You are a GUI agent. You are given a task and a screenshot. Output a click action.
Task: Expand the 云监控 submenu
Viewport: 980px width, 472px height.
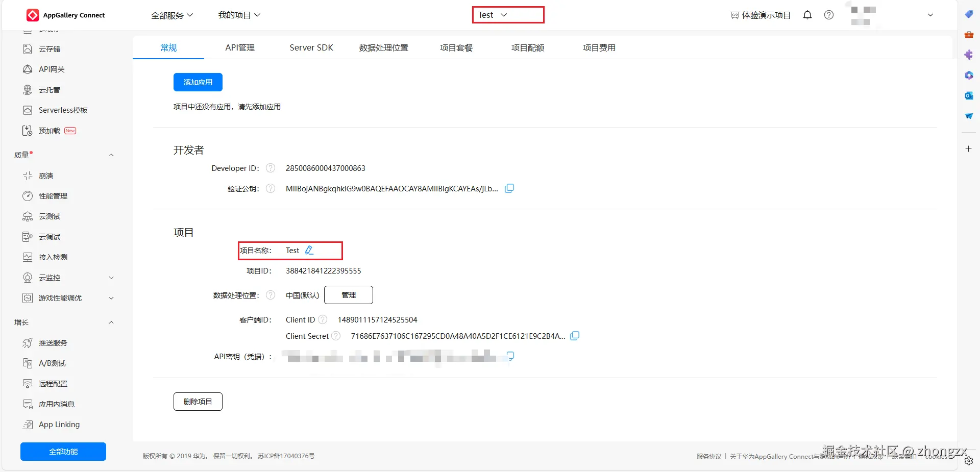(111, 278)
